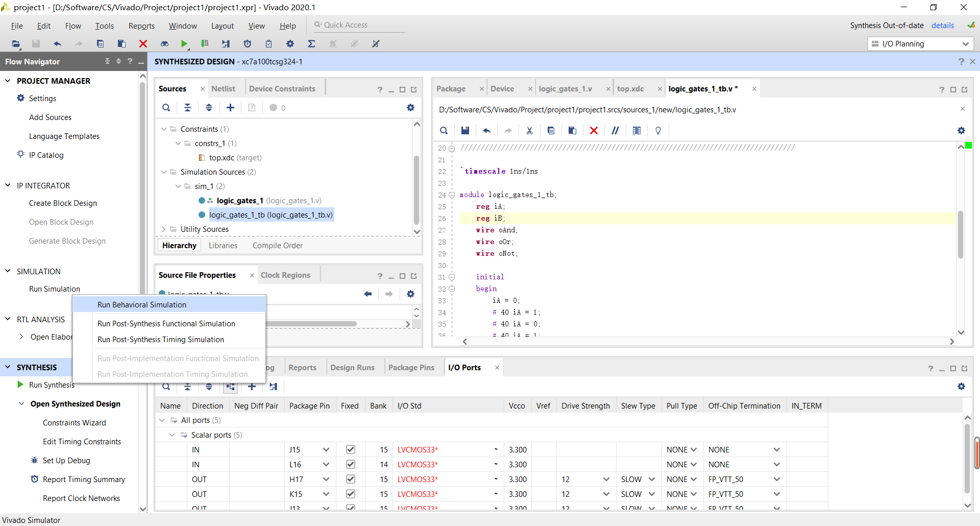Open Sources panel settings gear
980x526 pixels.
[x=410, y=108]
